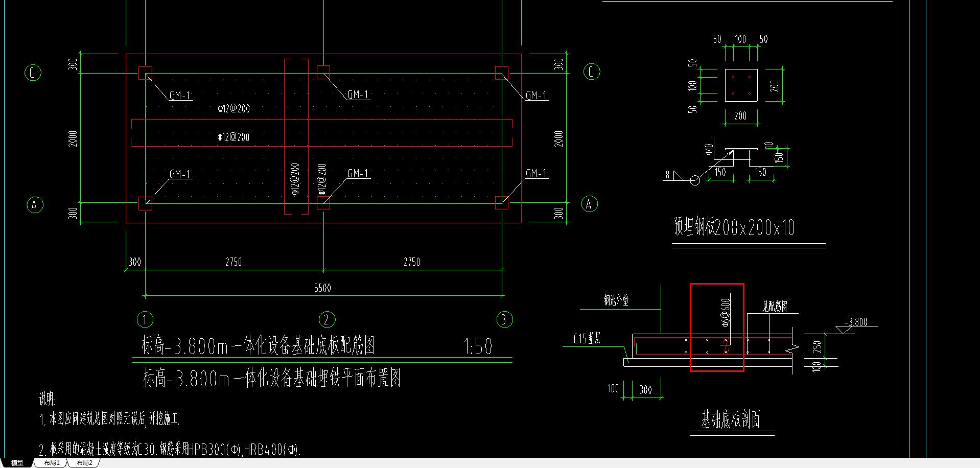Click the 1:50 scale label

click(478, 346)
